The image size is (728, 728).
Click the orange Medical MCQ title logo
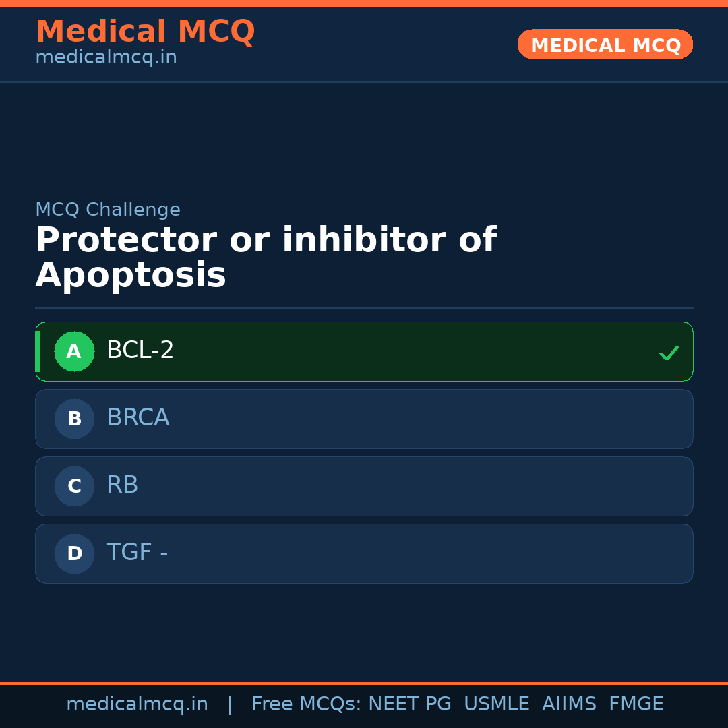tap(145, 32)
